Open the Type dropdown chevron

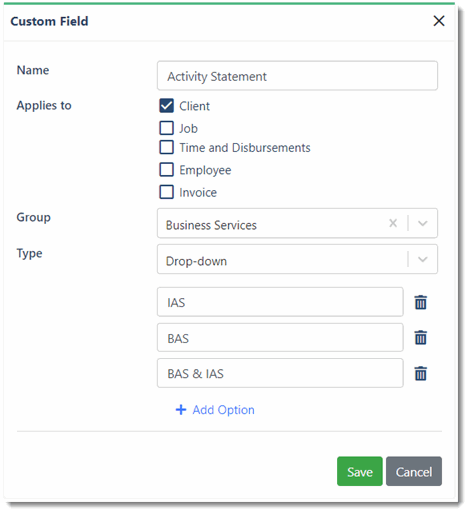click(422, 259)
